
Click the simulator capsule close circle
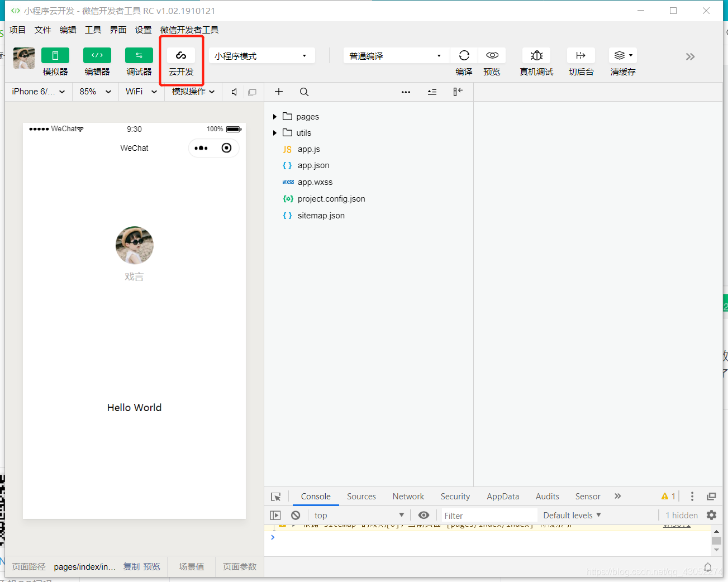tap(226, 148)
